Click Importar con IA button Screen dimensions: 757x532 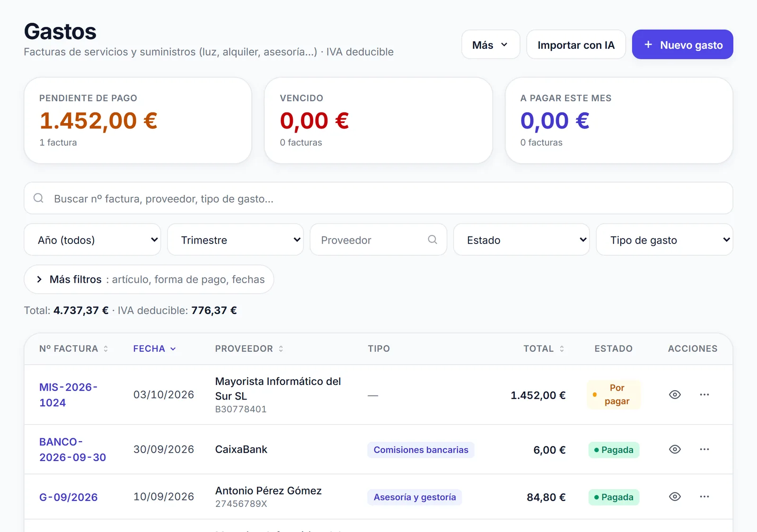tap(576, 45)
